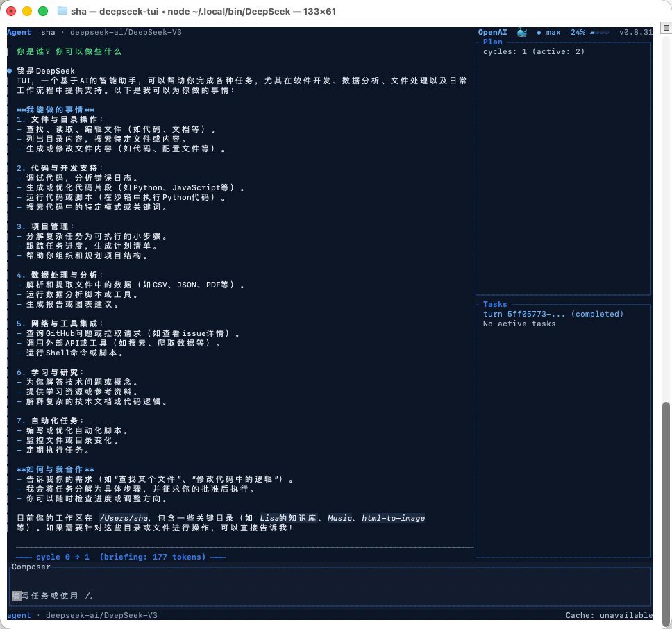672x629 pixels.
Task: Click the user prompt 你是谁？你可以做些什么
Action: click(69, 51)
